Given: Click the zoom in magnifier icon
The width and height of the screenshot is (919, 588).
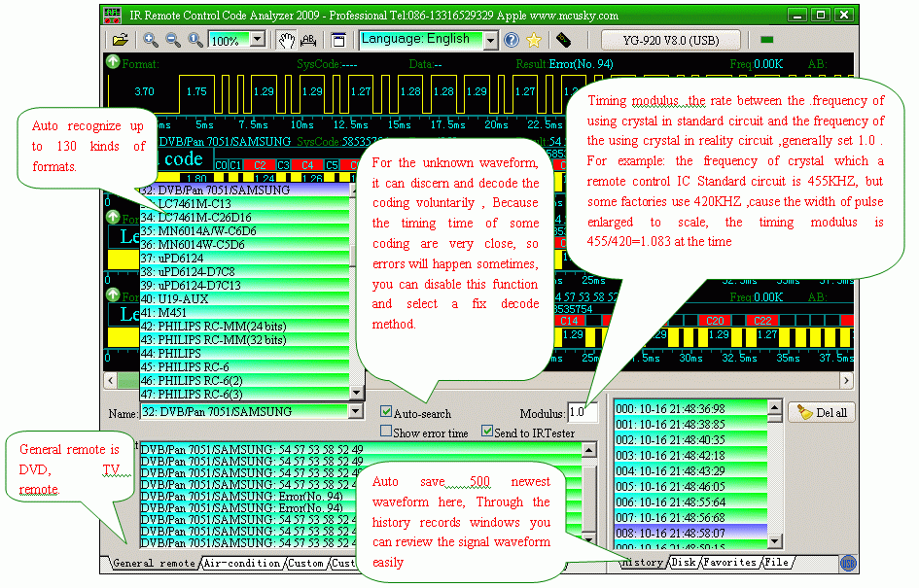Looking at the screenshot, I should (151, 40).
